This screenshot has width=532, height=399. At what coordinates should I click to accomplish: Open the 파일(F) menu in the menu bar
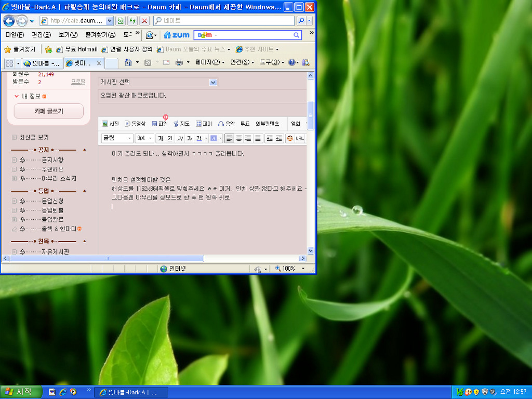point(15,35)
